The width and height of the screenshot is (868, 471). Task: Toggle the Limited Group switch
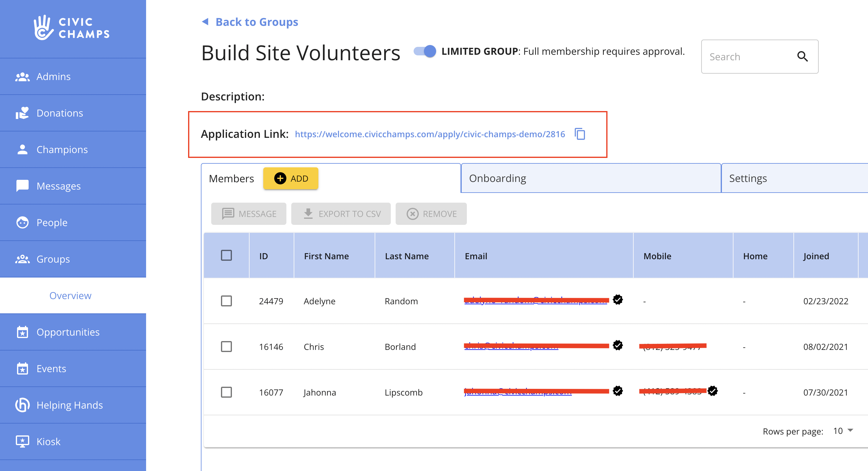425,51
